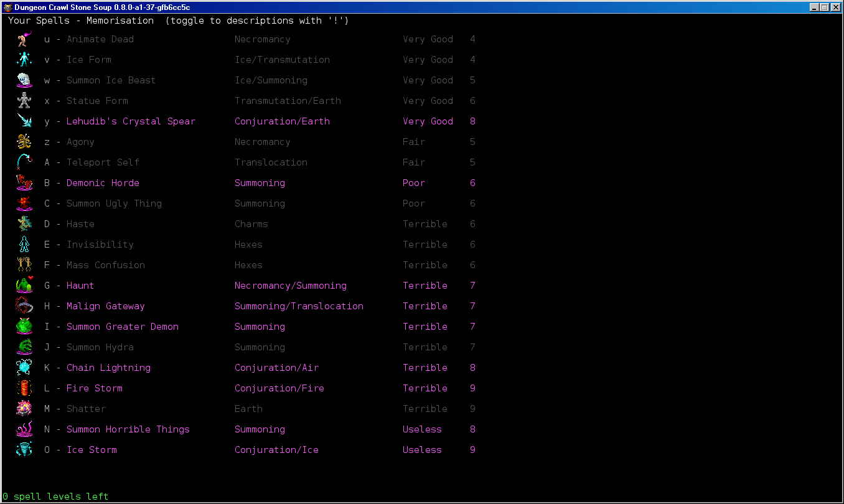Click the "Your Spells - Memorisation" header
Screen dimensions: 844x504
click(x=81, y=21)
